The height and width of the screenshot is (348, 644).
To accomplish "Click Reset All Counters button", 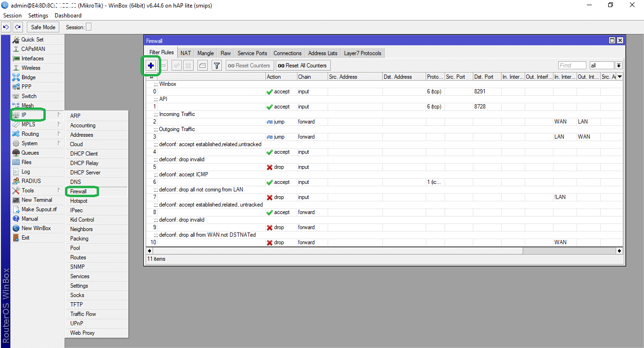I will click(x=303, y=66).
